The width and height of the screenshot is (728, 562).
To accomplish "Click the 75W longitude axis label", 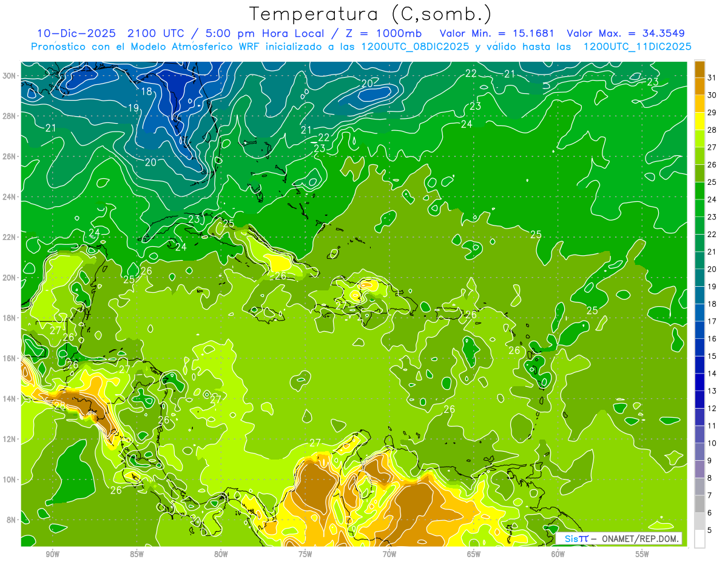I will tap(305, 555).
